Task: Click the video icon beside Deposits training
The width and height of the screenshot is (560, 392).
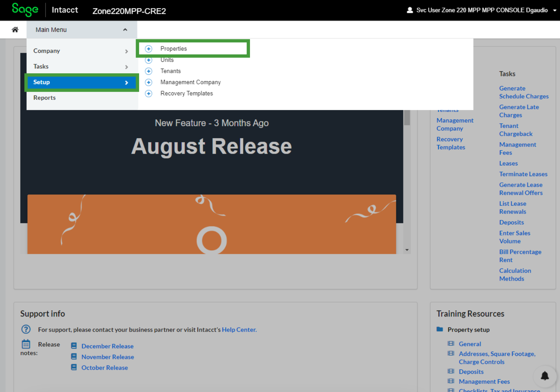Action: 451,371
